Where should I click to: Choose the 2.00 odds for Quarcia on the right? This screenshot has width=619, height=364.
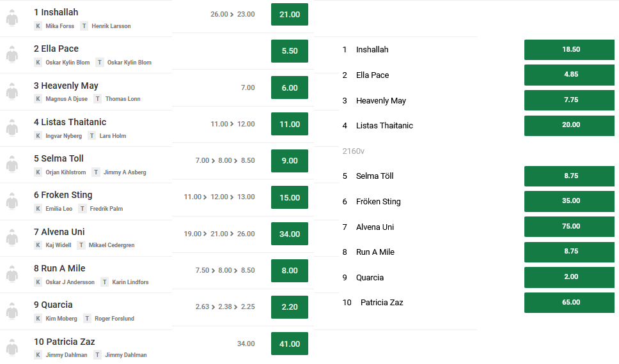(x=569, y=277)
